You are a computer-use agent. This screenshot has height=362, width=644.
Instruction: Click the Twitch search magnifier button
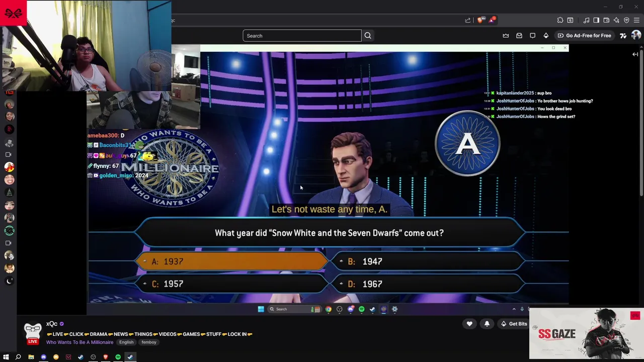pyautogui.click(x=368, y=36)
